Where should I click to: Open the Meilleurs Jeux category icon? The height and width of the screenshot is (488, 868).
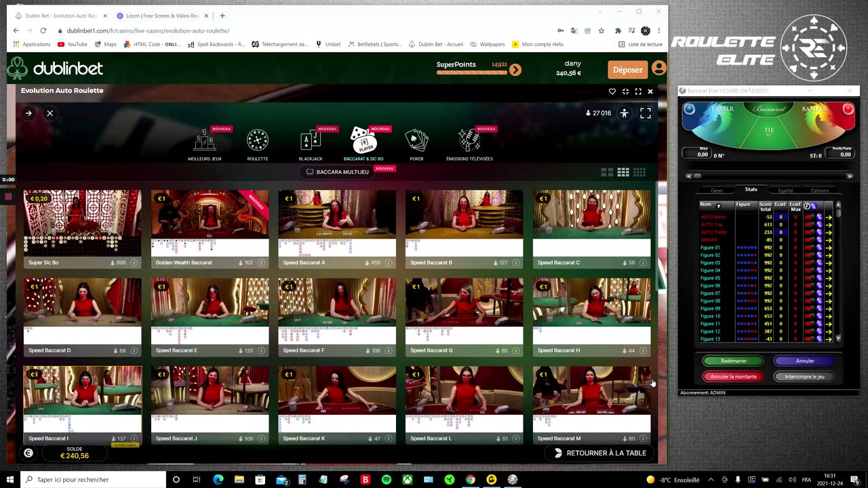pos(205,140)
